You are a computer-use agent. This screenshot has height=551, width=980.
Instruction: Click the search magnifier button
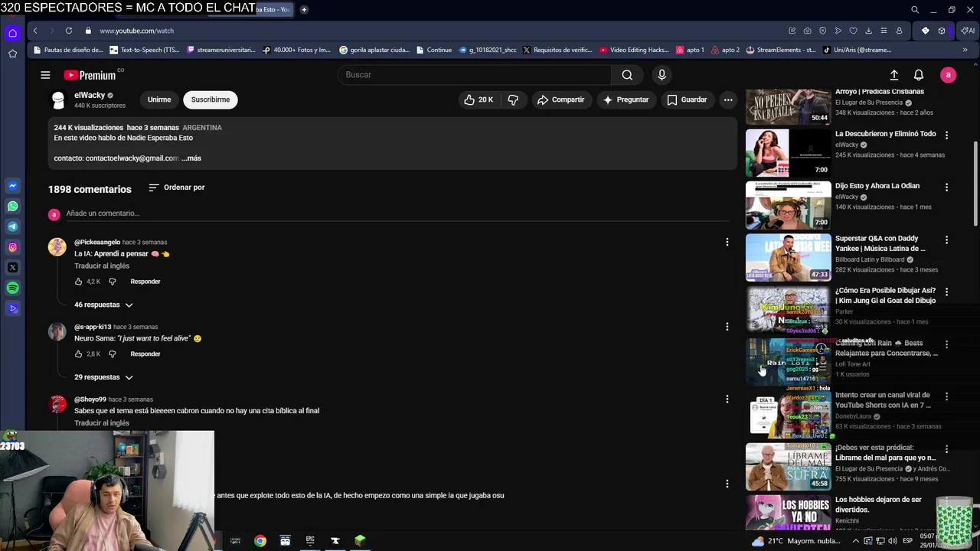[627, 75]
